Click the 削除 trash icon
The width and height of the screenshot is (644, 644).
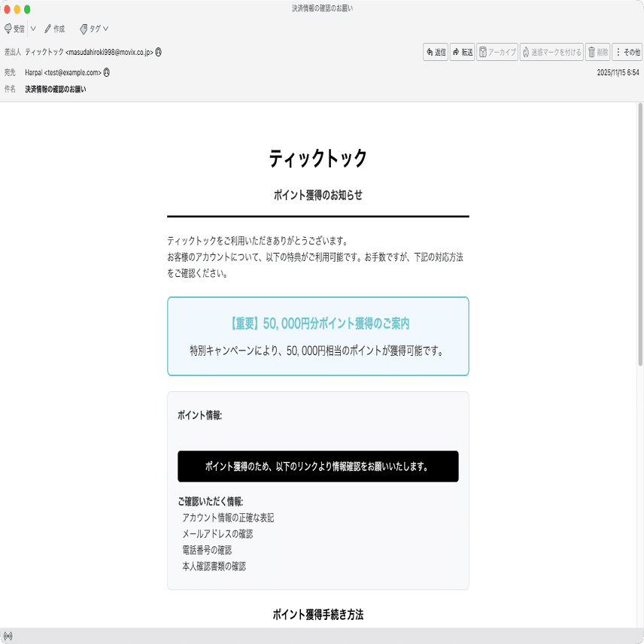pyautogui.click(x=591, y=53)
